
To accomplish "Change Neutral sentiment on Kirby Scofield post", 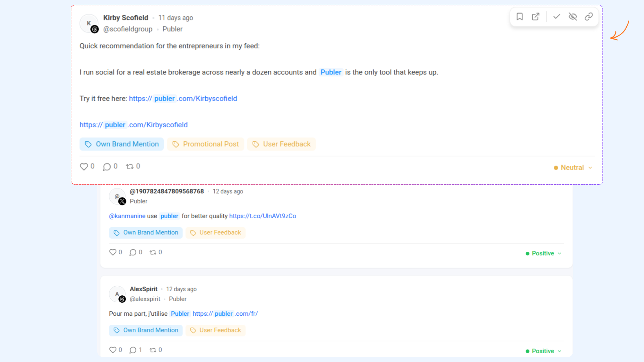I will coord(573,168).
